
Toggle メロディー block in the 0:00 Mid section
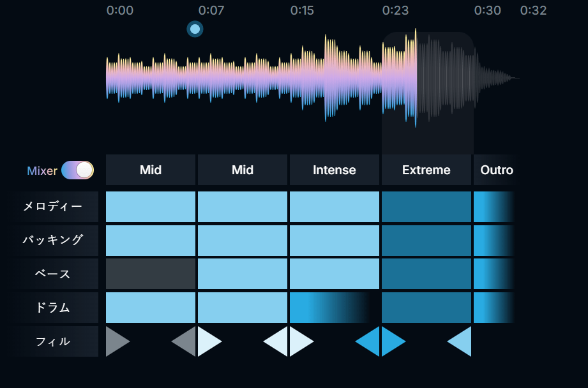coord(151,207)
